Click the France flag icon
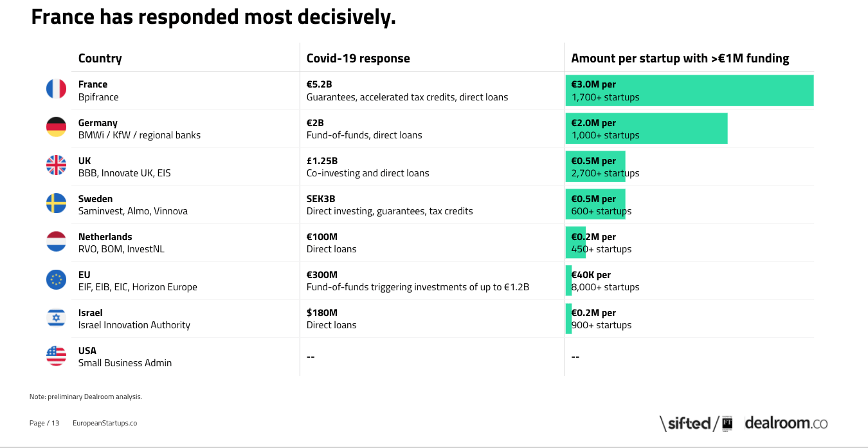The width and height of the screenshot is (868, 448). 56,89
